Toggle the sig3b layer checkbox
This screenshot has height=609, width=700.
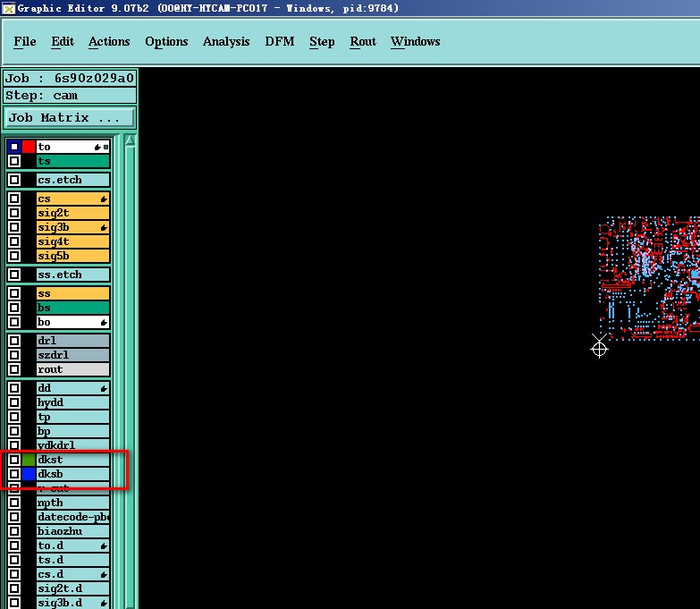point(14,227)
